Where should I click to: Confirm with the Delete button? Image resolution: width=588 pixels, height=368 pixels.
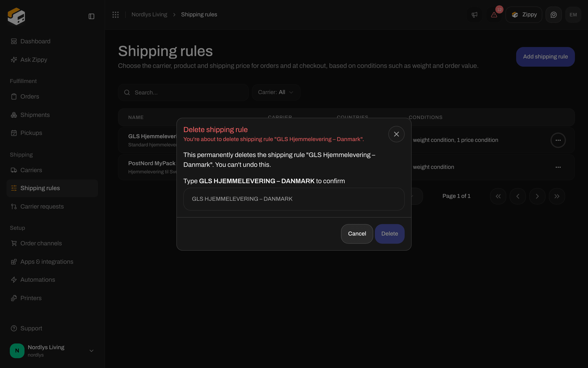390,234
